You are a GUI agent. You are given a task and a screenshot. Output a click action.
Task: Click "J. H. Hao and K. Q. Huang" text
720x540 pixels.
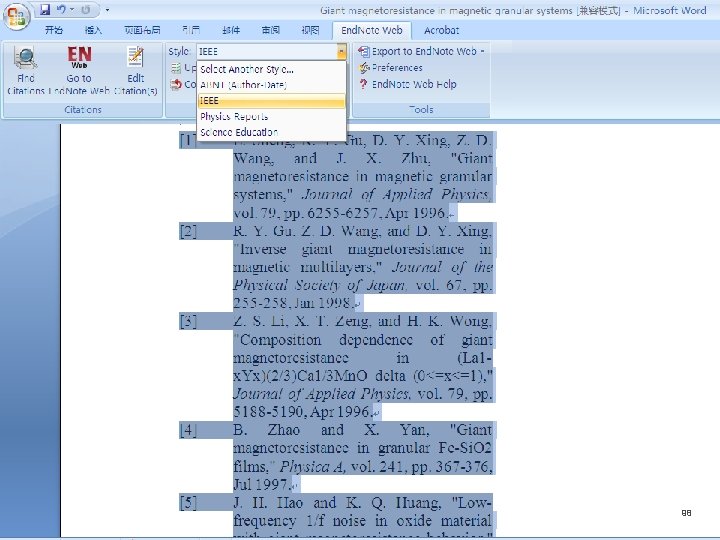pyautogui.click(x=337, y=503)
